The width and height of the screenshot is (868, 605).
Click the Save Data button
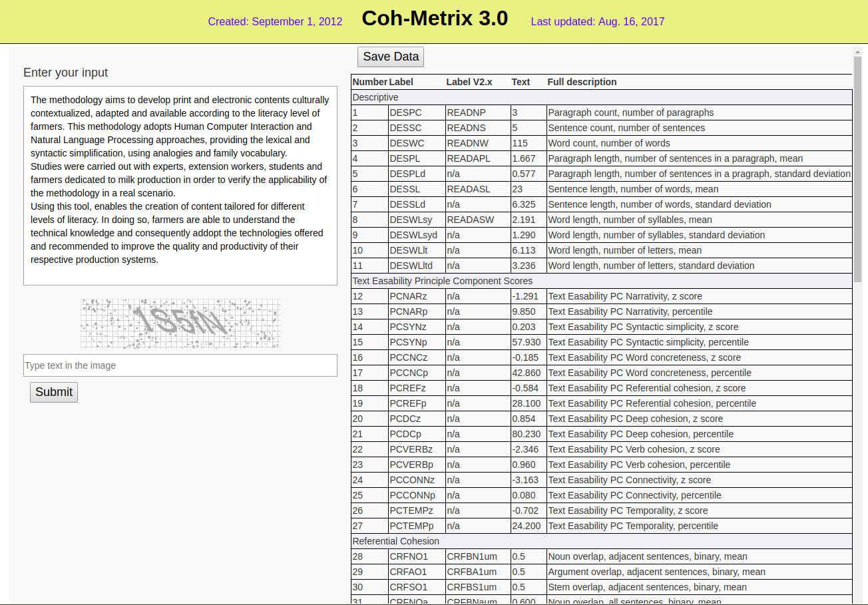click(391, 57)
